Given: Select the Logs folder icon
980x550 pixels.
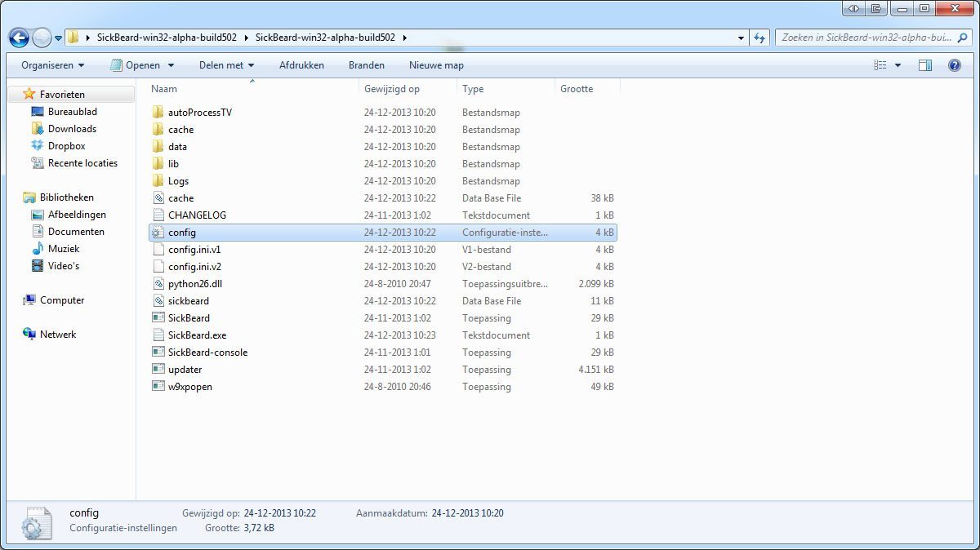Looking at the screenshot, I should [158, 181].
